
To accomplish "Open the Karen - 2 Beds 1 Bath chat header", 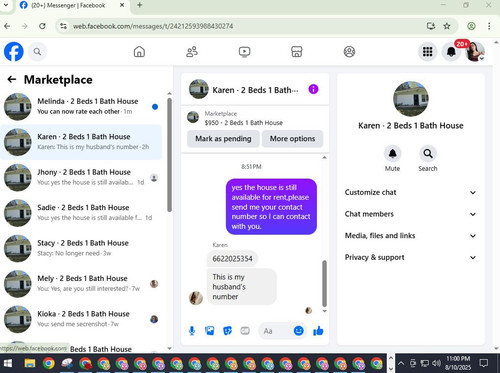I will [x=245, y=90].
